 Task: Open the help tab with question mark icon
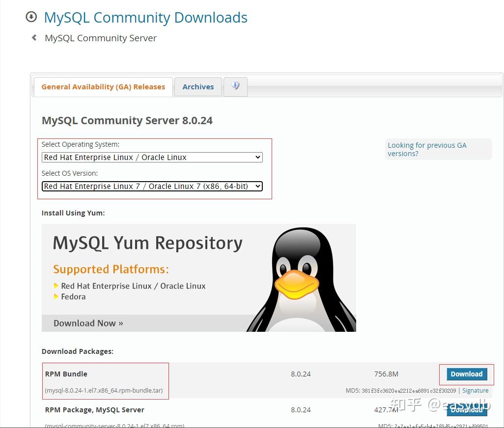235,86
